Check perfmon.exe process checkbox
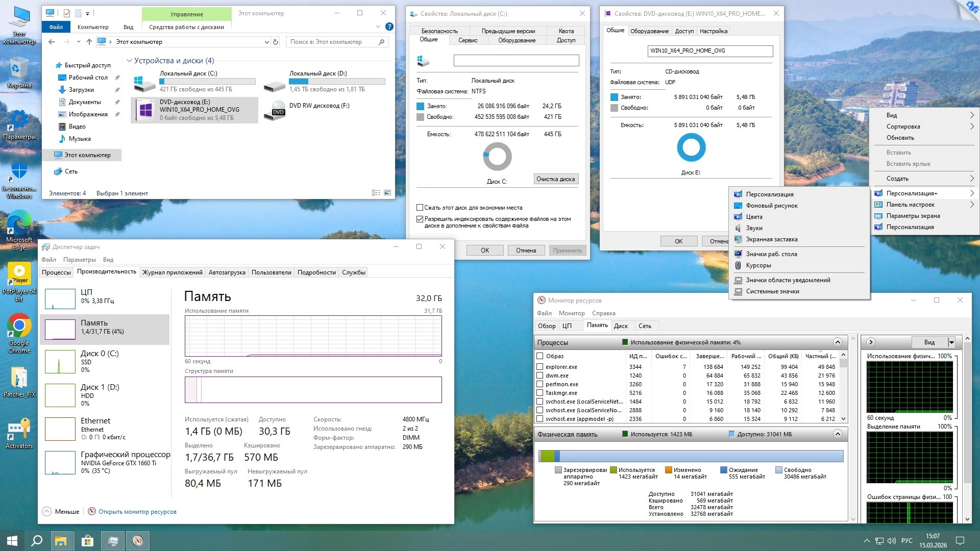 pos(540,384)
